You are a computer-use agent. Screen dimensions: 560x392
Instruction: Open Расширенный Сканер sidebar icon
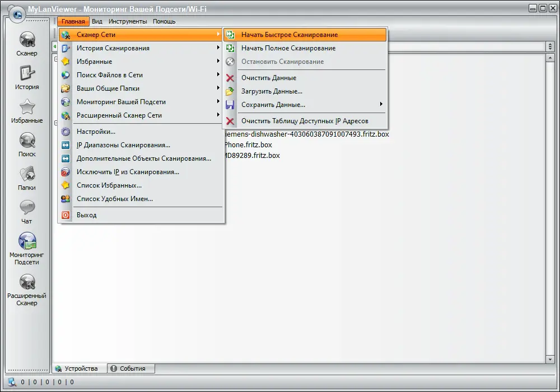27,282
